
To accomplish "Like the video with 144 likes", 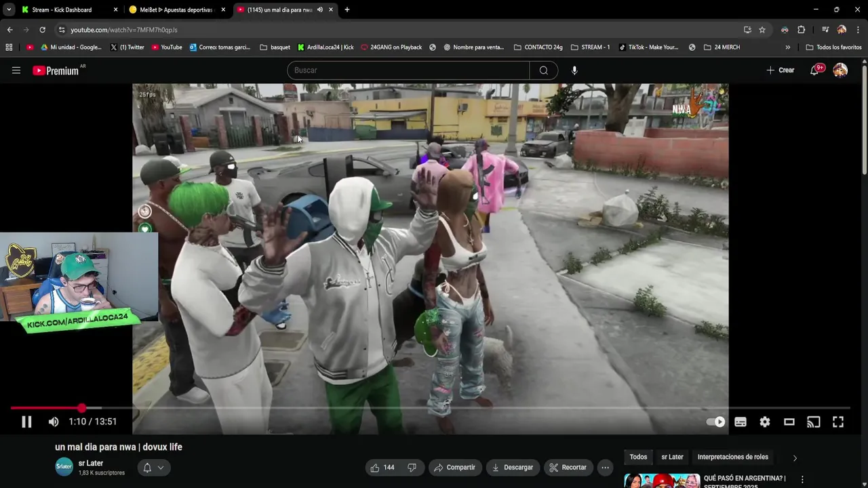I will click(x=382, y=468).
